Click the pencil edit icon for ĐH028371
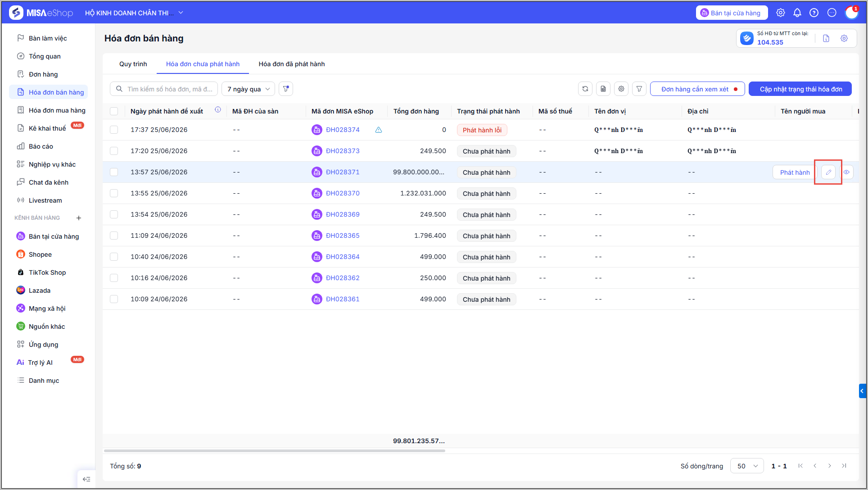The image size is (868, 490). click(x=828, y=172)
